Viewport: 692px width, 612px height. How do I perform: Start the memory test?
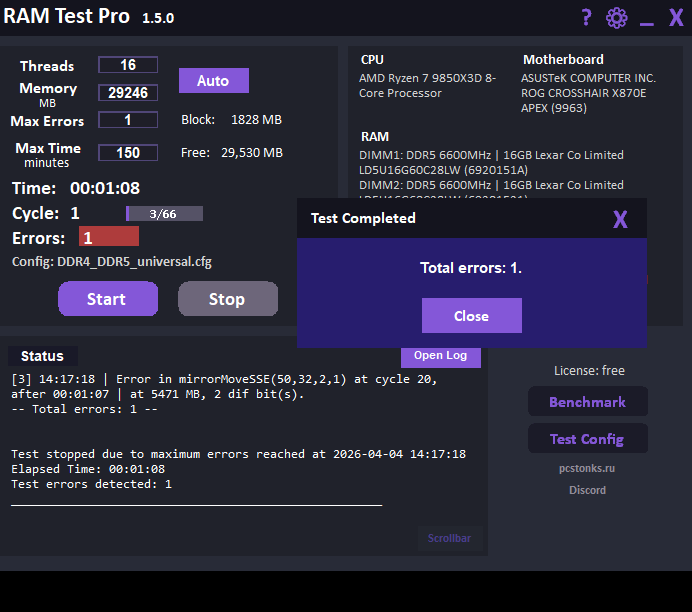[108, 299]
